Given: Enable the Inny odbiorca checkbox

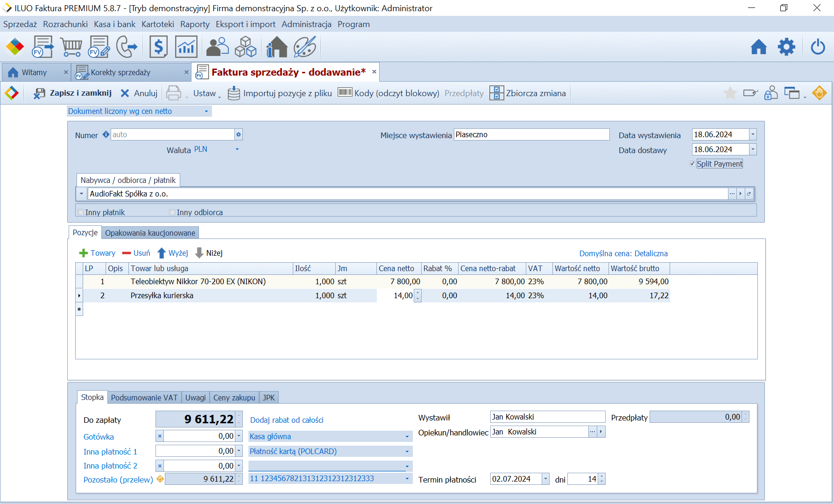Looking at the screenshot, I should (172, 212).
